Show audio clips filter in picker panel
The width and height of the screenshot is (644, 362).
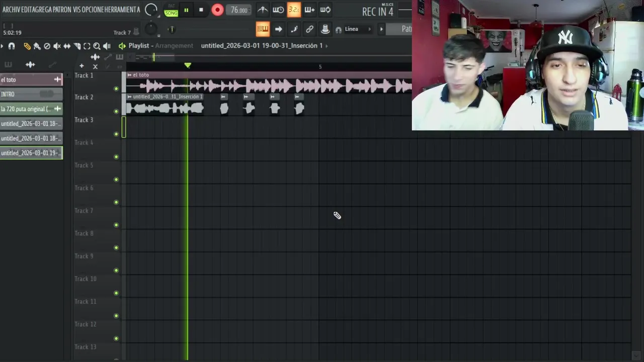30,65
